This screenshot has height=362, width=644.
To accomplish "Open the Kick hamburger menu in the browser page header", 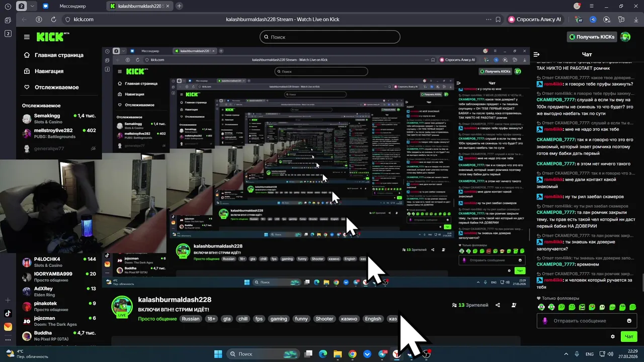I will pyautogui.click(x=27, y=37).
